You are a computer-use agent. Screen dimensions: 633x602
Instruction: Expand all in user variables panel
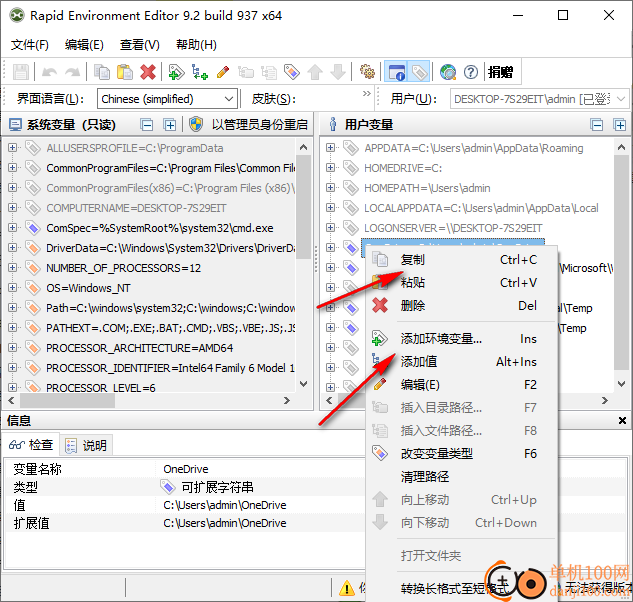620,125
